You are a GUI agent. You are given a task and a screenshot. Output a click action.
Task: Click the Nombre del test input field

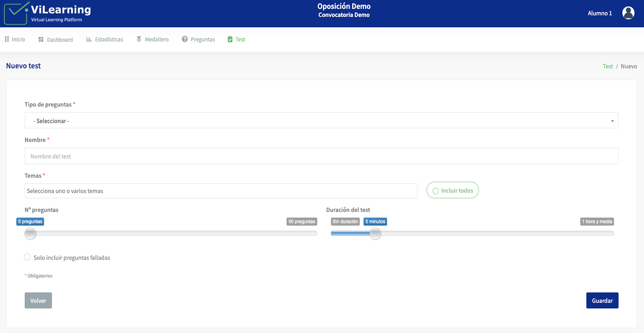click(x=321, y=156)
